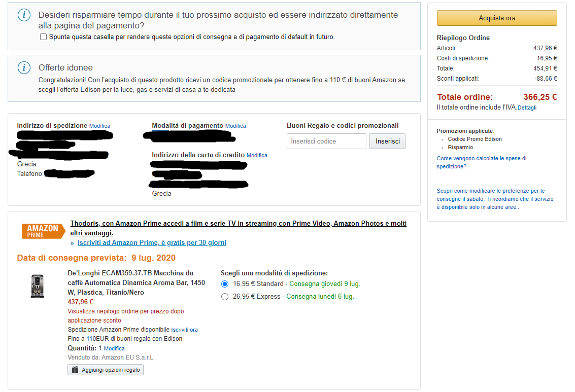The height and width of the screenshot is (392, 575).
Task: Choose the 26,95 € Express shipping option
Action: point(225,297)
